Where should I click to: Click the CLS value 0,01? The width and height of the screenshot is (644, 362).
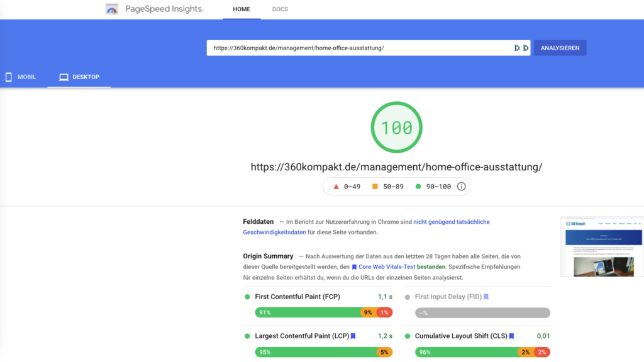[x=543, y=336]
